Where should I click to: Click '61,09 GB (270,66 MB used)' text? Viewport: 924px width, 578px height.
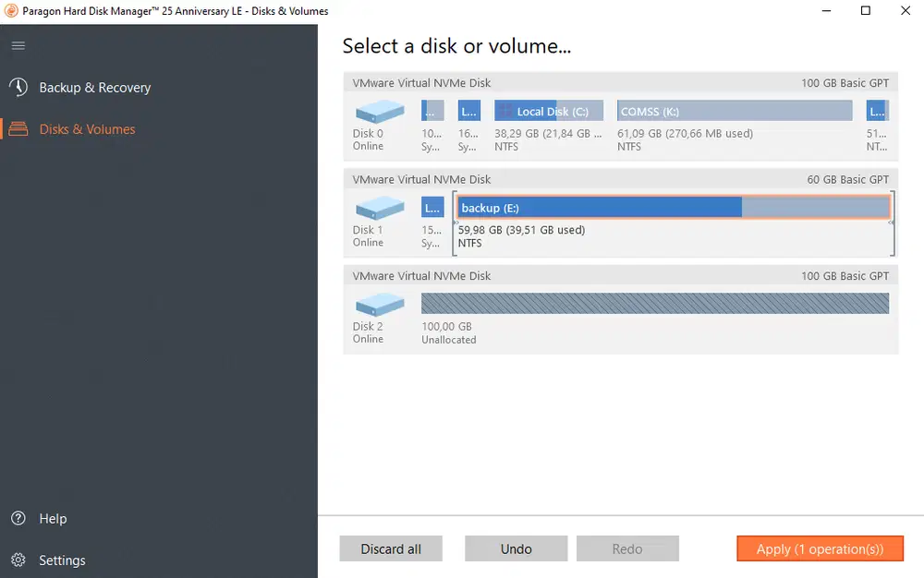point(686,134)
